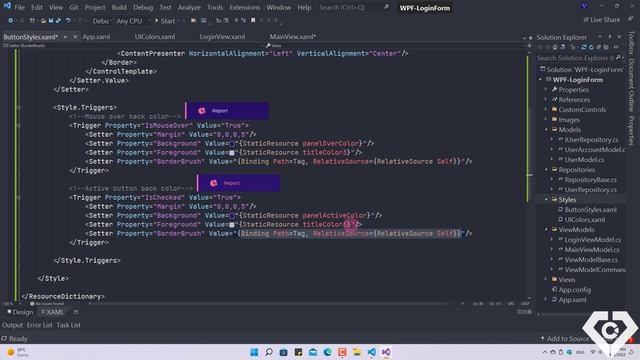Expand the Properties node
This screenshot has height=360, width=640.
tap(546, 89)
